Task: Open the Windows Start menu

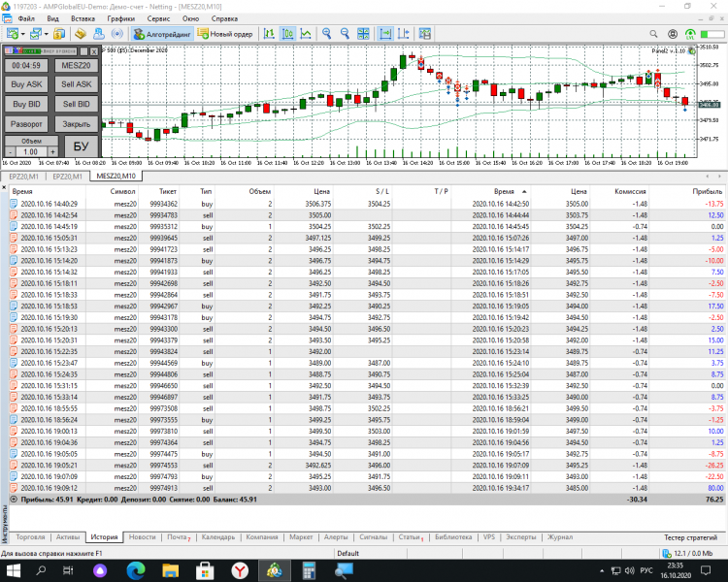Action: pyautogui.click(x=13, y=570)
